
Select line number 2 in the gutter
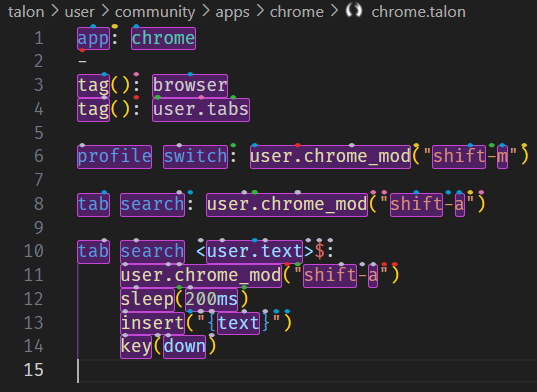coord(39,62)
